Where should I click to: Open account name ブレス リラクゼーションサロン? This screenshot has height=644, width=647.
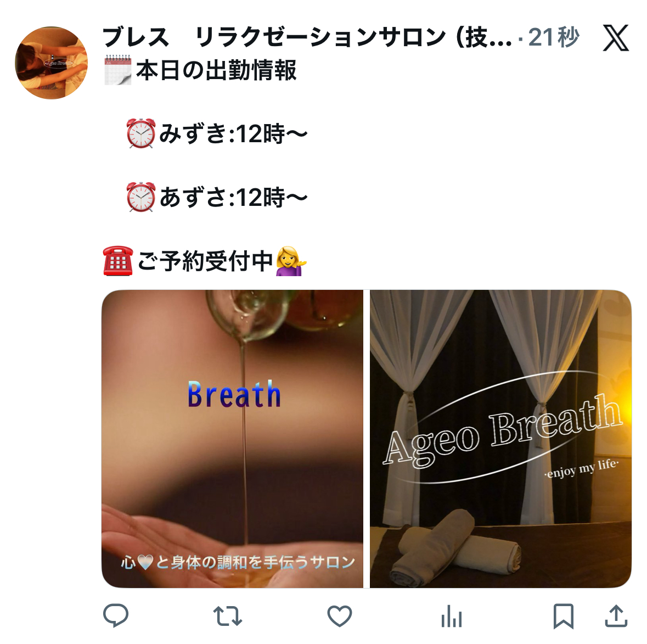coord(307,37)
